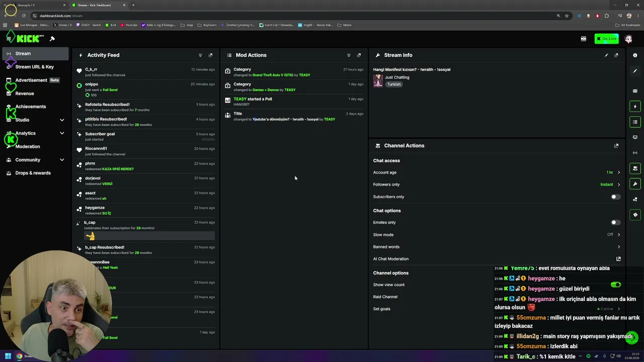Viewport: 644px width, 362px height.
Task: Open Account age setting showing 1 hr
Action: (x=497, y=172)
